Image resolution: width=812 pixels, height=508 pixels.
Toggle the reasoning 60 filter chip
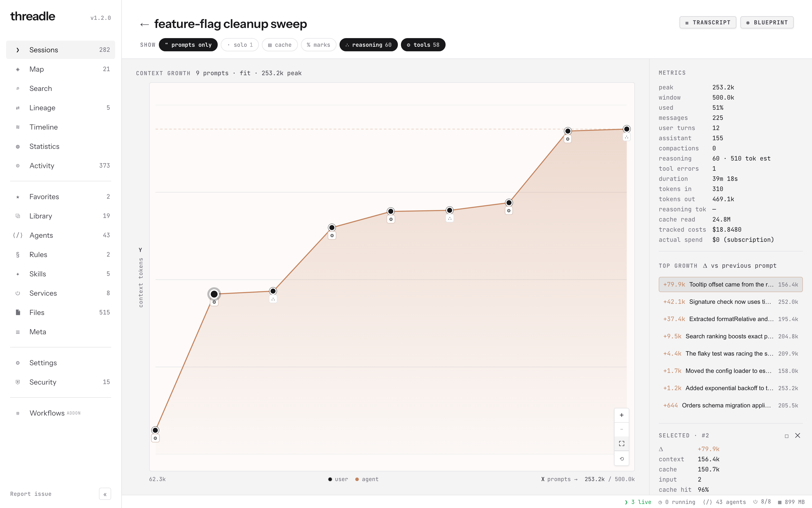point(368,45)
